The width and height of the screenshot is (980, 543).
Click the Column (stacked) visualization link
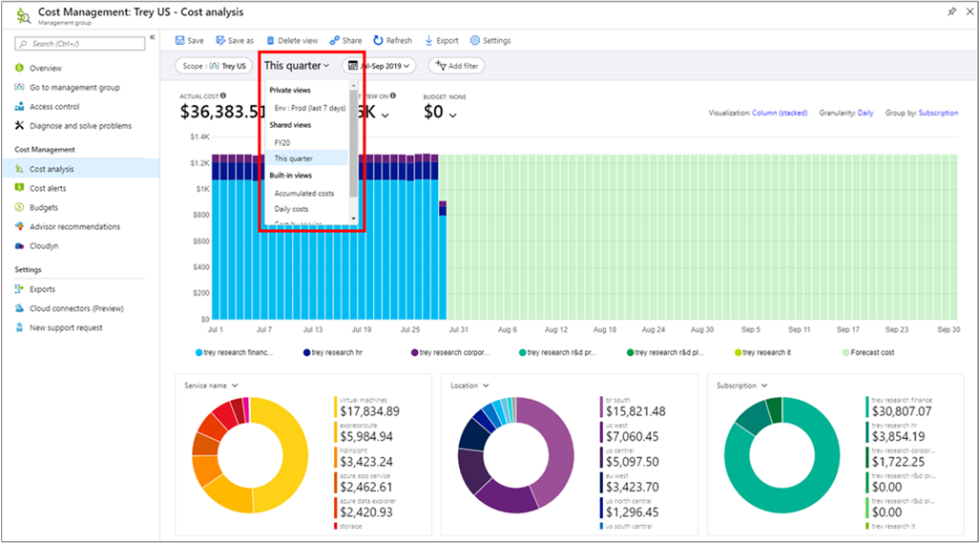click(x=780, y=113)
